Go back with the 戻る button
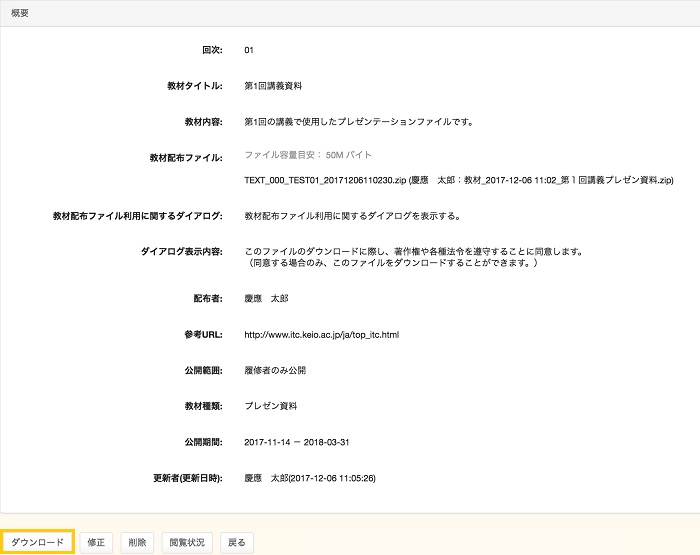 (236, 542)
